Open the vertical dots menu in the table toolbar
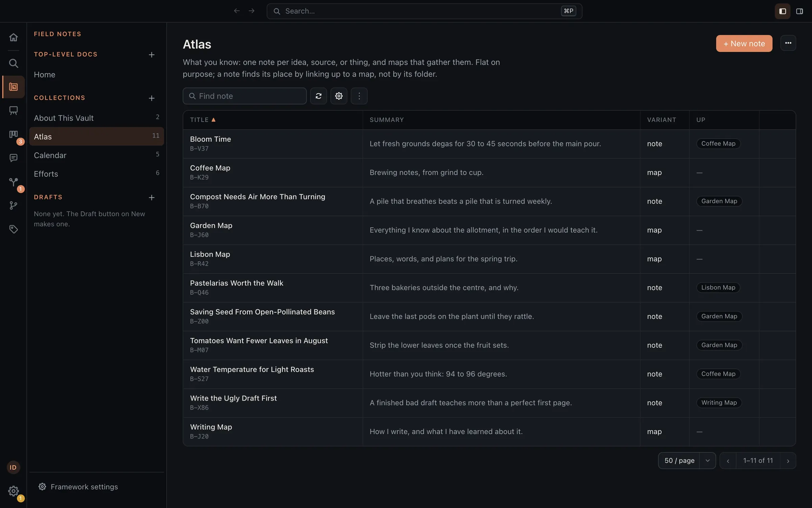The image size is (812, 508). (359, 96)
